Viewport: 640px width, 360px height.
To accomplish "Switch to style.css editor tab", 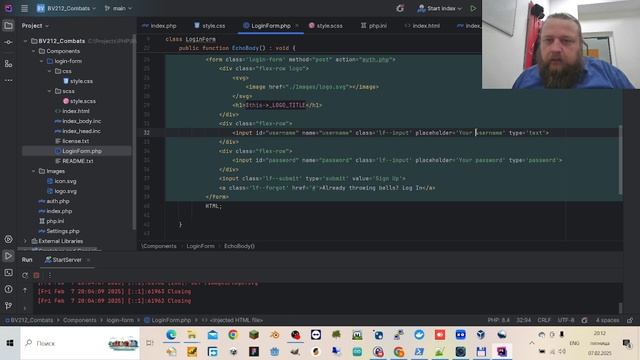I will click(210, 26).
